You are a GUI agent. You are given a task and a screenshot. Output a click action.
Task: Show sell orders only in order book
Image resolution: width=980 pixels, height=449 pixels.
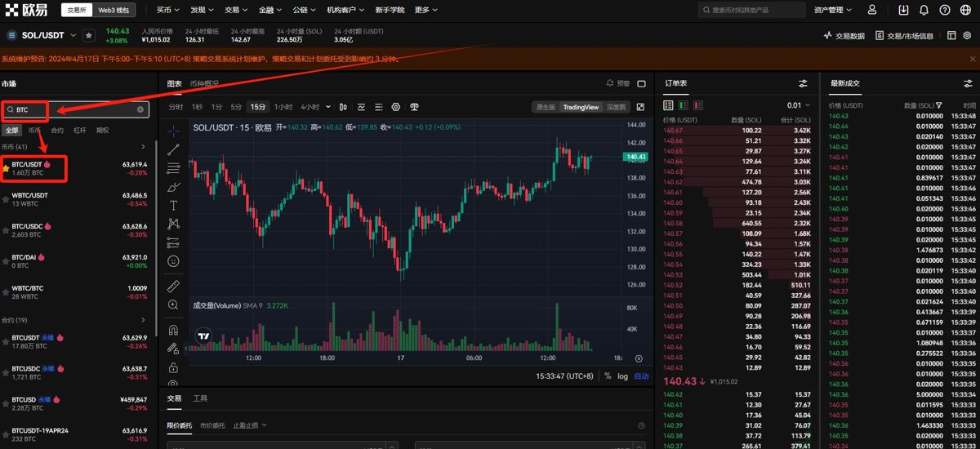697,105
